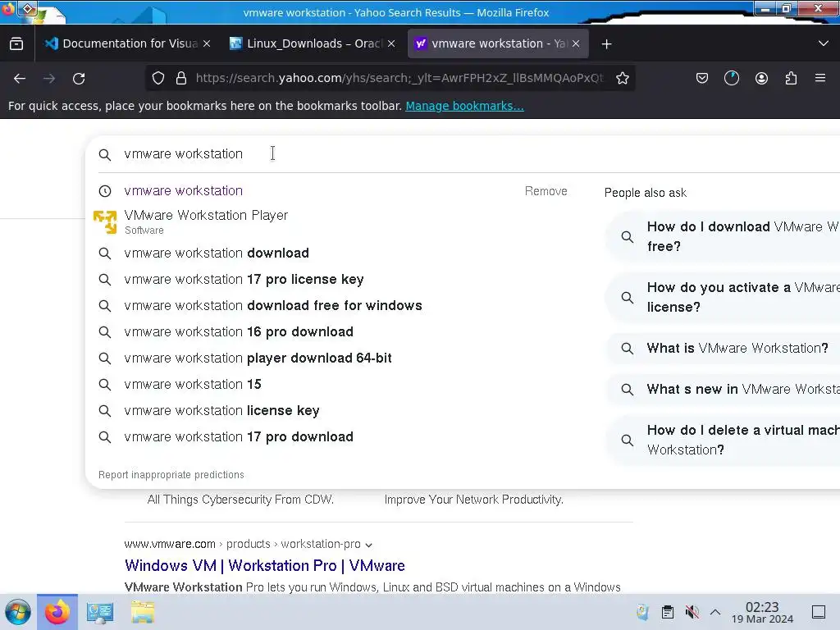Choose suggestion download free for windows

272,305
